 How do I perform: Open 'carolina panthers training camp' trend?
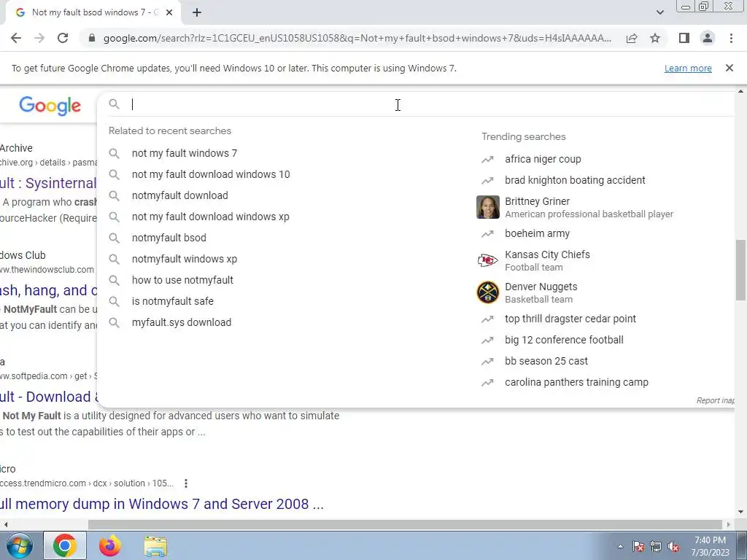point(576,382)
